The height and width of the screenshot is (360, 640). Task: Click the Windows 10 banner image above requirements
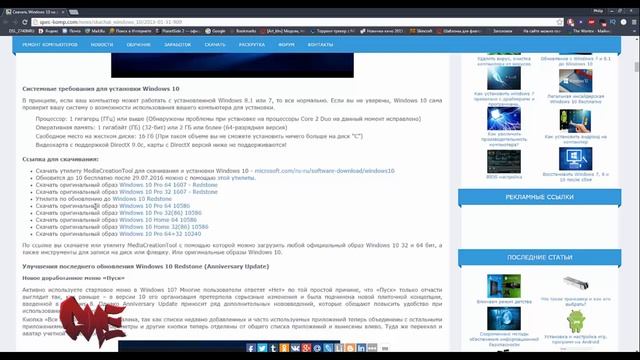pyautogui.click(x=232, y=65)
